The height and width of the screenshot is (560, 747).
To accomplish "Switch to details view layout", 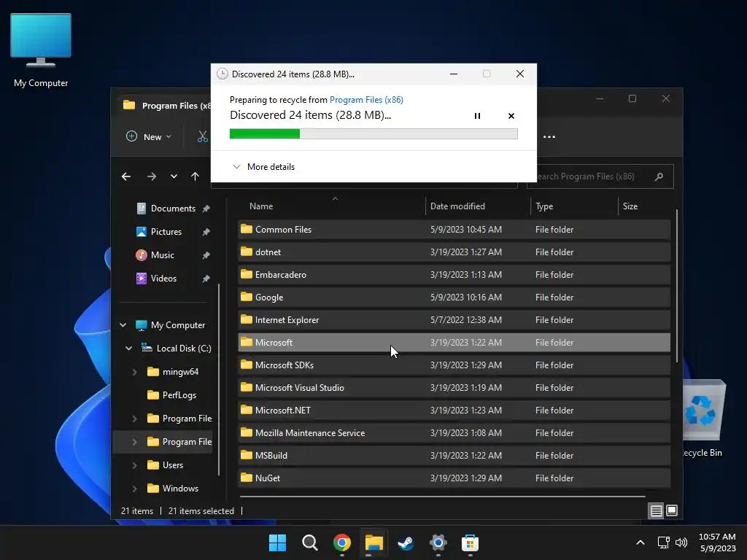I will coord(656,511).
